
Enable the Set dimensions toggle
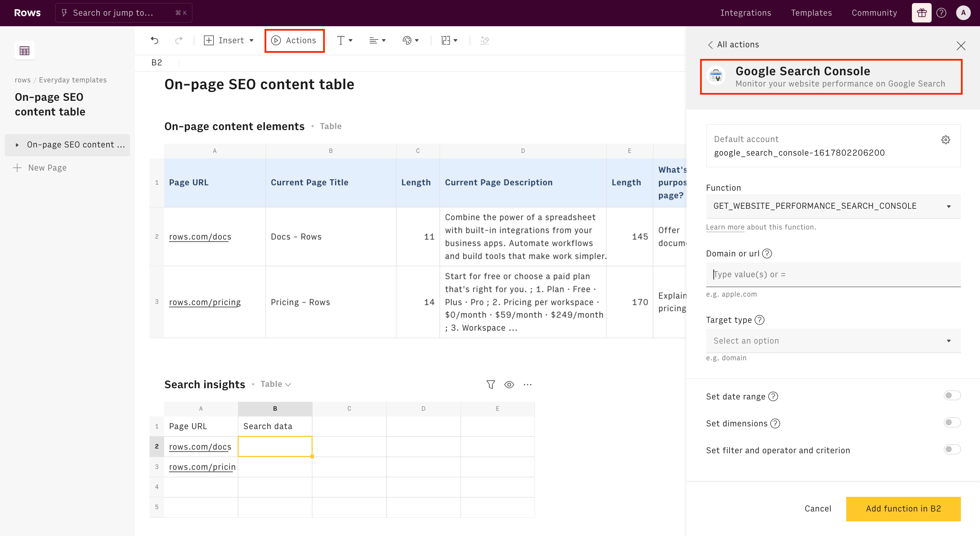click(x=952, y=423)
